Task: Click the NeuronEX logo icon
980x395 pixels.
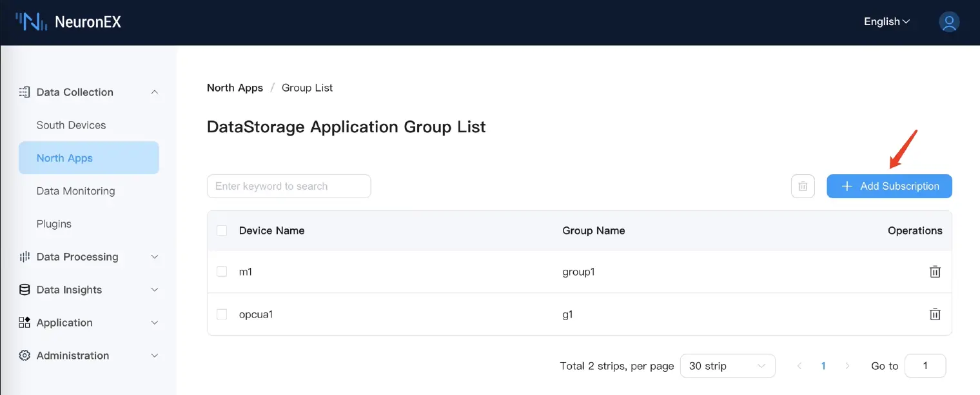Action: pyautogui.click(x=32, y=22)
